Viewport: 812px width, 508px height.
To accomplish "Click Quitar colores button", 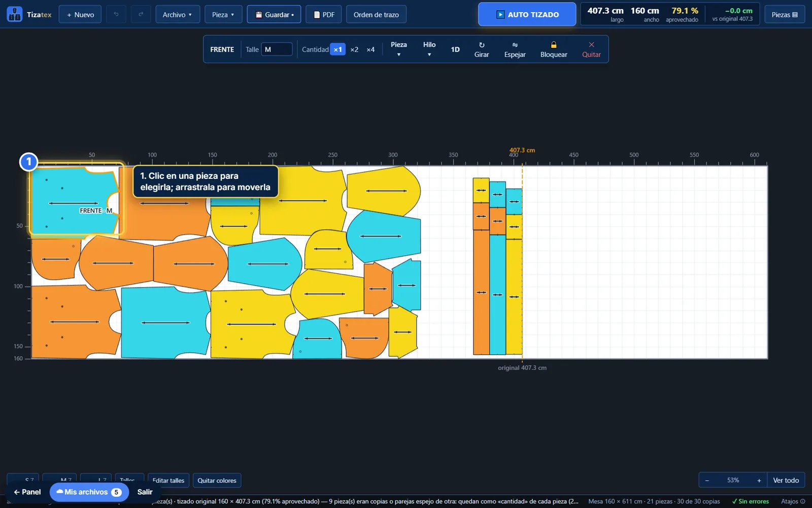I will click(x=217, y=480).
